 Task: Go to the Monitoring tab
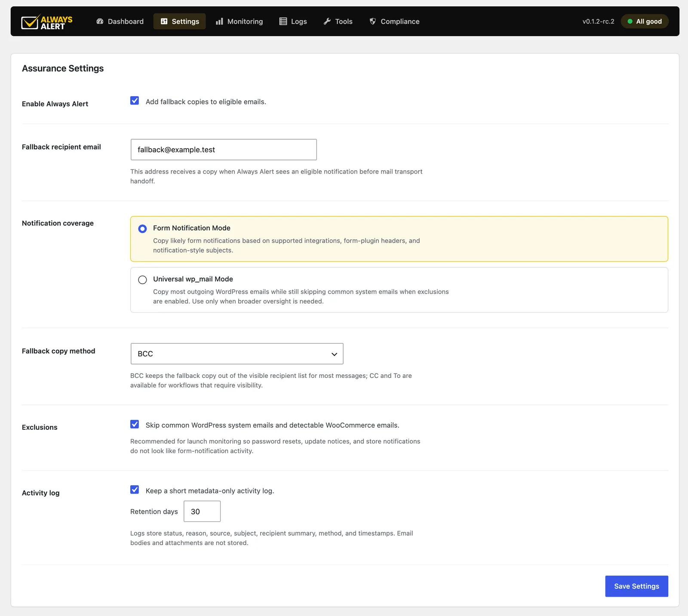(x=240, y=21)
